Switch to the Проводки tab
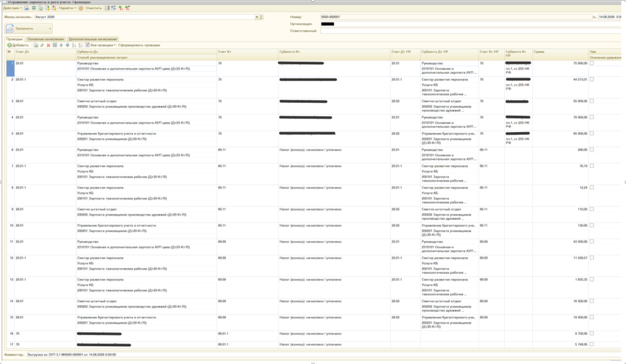The width and height of the screenshot is (626, 364). [x=14, y=39]
